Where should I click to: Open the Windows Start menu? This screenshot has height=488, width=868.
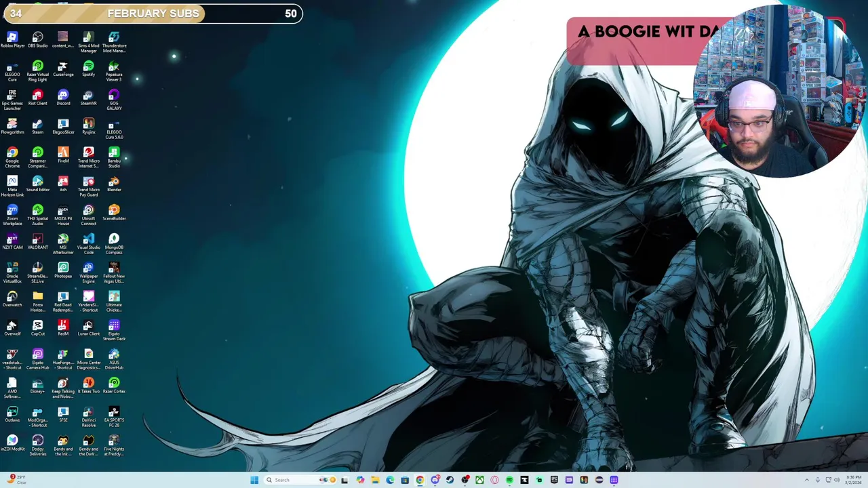254,480
